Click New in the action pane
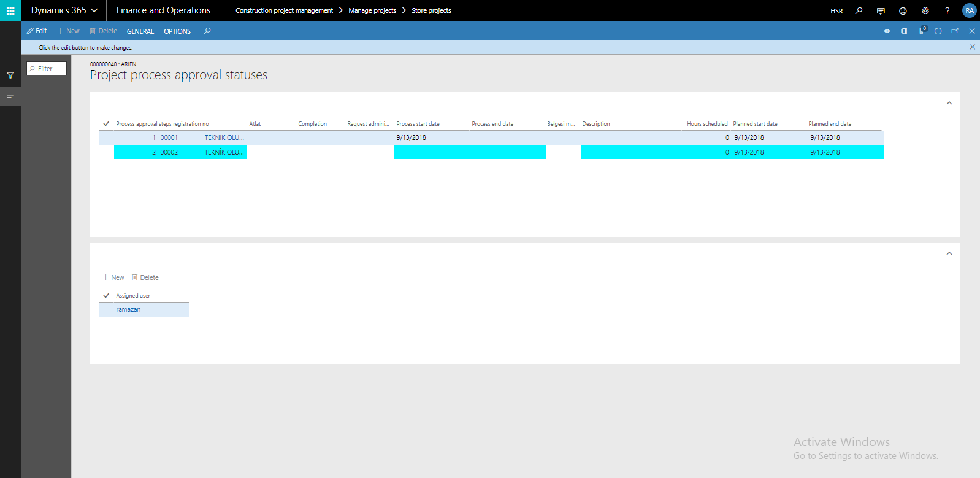The height and width of the screenshot is (478, 980). click(x=68, y=31)
